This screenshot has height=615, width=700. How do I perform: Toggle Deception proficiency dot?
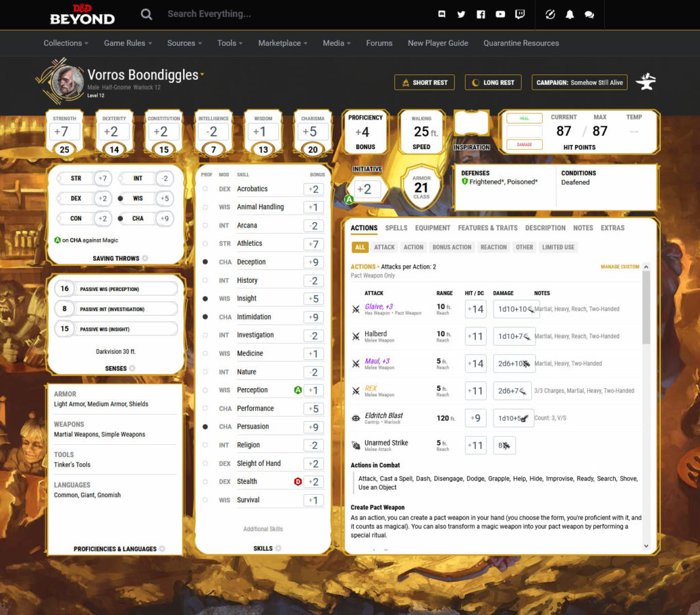click(x=205, y=262)
